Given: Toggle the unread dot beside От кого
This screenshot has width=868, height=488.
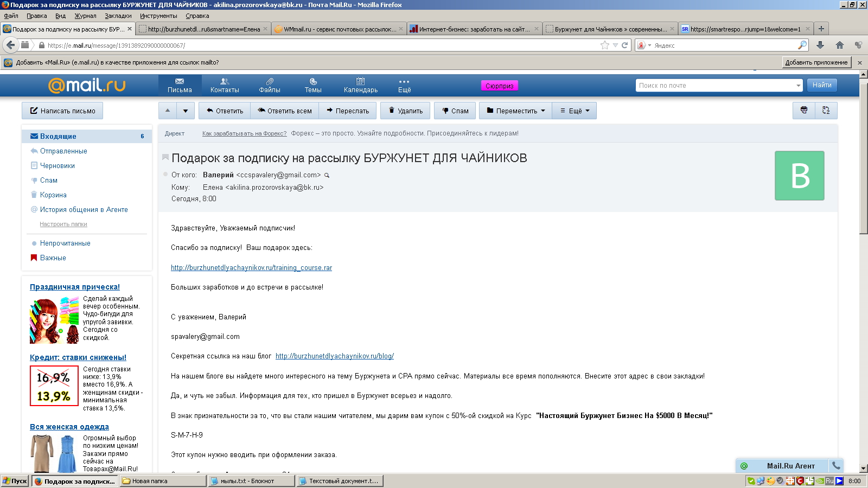Looking at the screenshot, I should (x=165, y=174).
